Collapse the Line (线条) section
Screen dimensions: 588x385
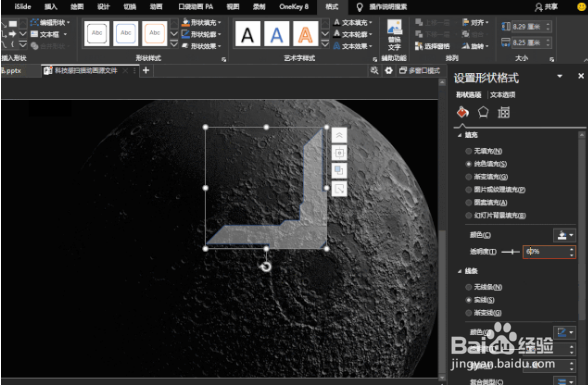[x=460, y=271]
